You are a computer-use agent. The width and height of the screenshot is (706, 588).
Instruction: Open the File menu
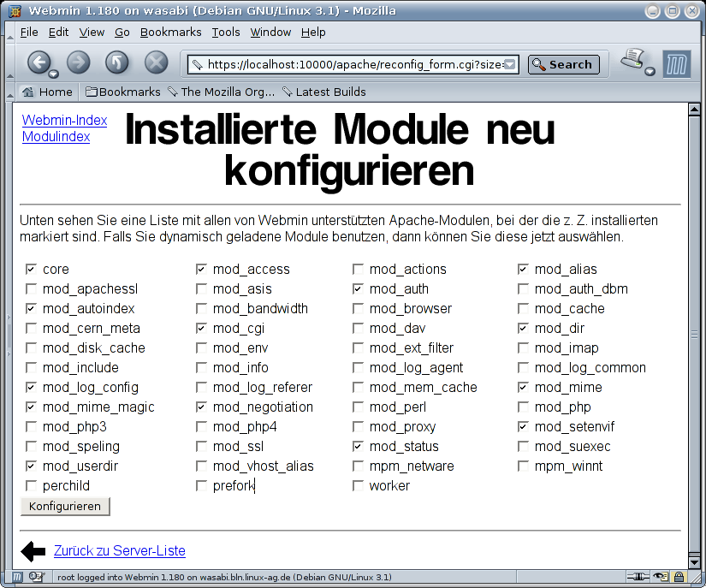29,33
